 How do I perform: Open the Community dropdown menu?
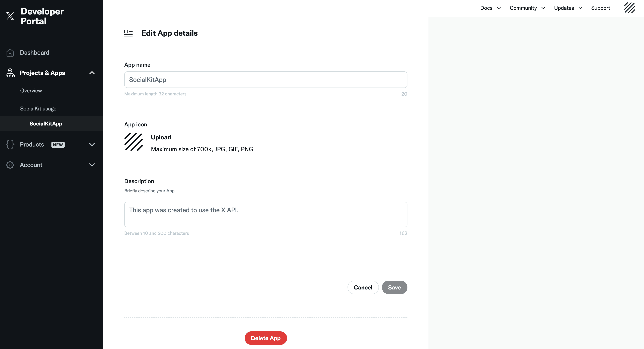coord(528,8)
